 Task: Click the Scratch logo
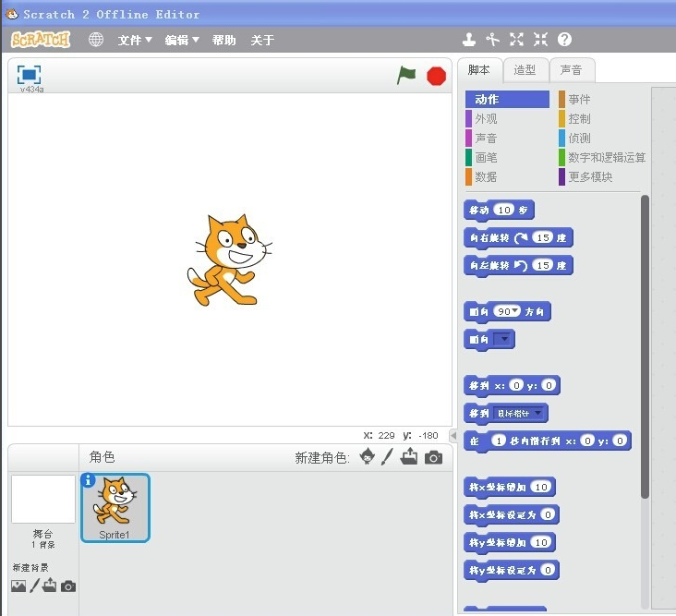40,40
